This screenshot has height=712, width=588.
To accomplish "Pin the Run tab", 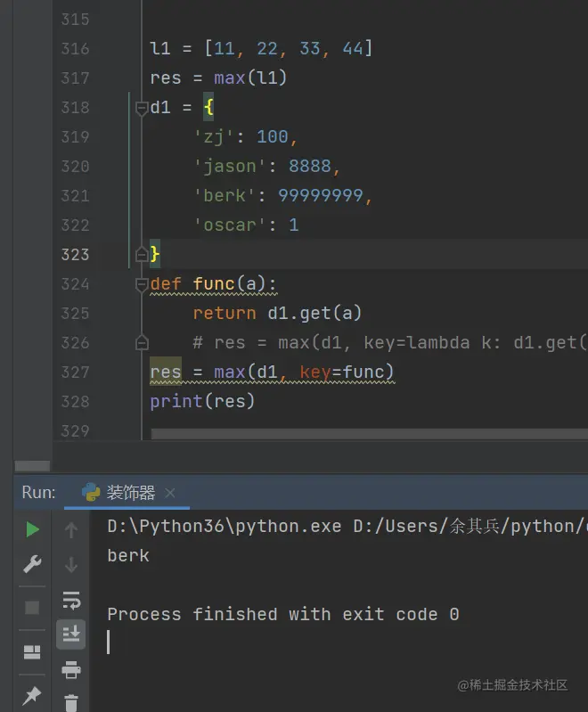I will (32, 695).
